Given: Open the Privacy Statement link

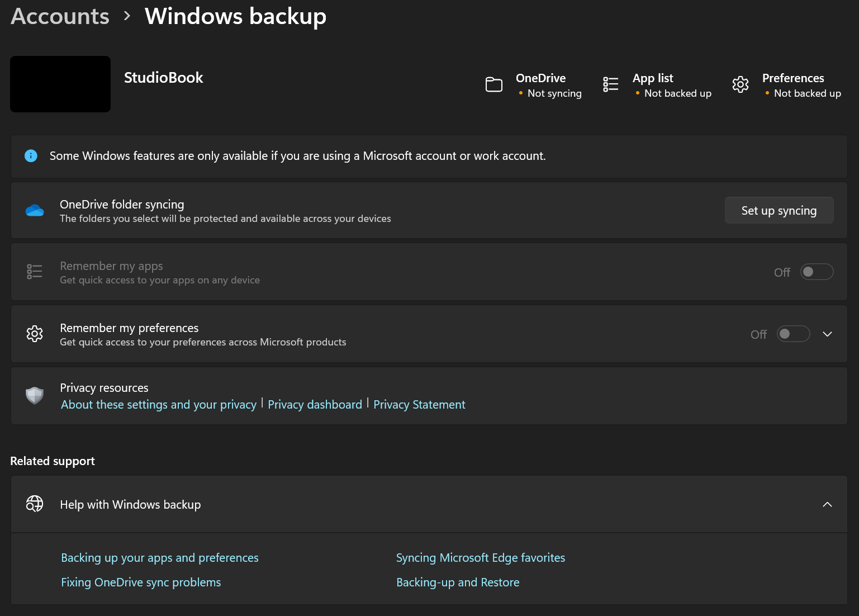Looking at the screenshot, I should coord(419,405).
